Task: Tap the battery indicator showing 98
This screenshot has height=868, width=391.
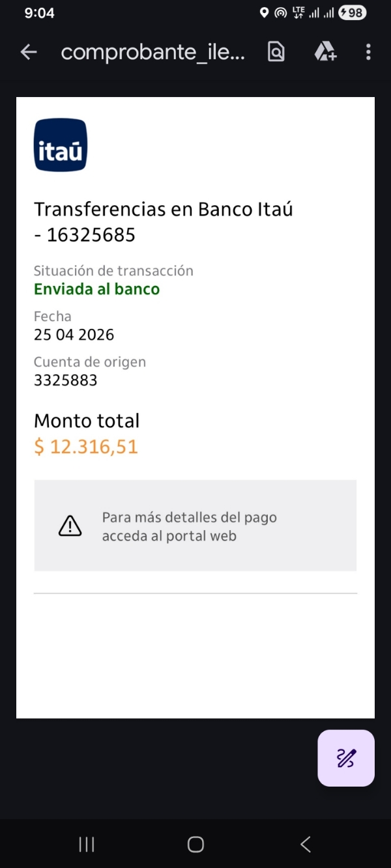Action: click(353, 12)
